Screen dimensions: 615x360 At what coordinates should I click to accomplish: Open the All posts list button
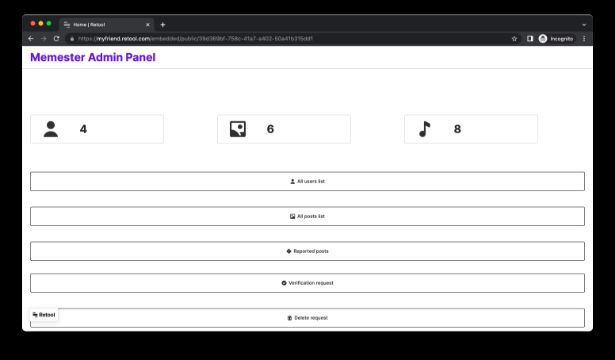coord(308,216)
